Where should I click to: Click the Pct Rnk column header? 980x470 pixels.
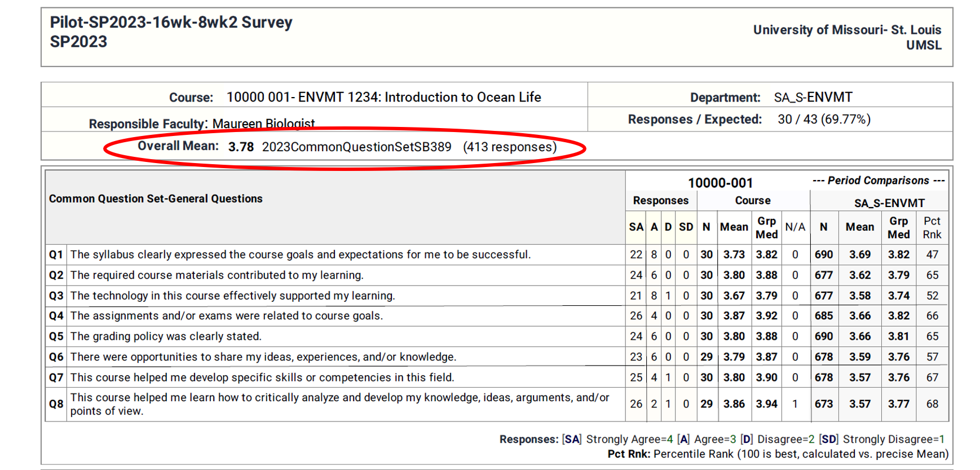pos(932,227)
